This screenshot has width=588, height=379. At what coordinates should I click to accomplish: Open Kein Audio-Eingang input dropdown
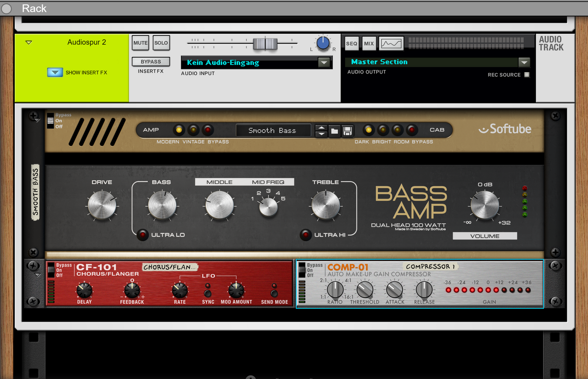coord(324,62)
